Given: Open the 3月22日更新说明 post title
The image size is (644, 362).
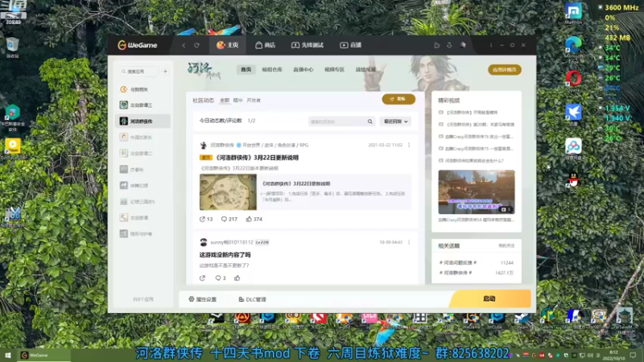Looking at the screenshot, I should (x=256, y=158).
